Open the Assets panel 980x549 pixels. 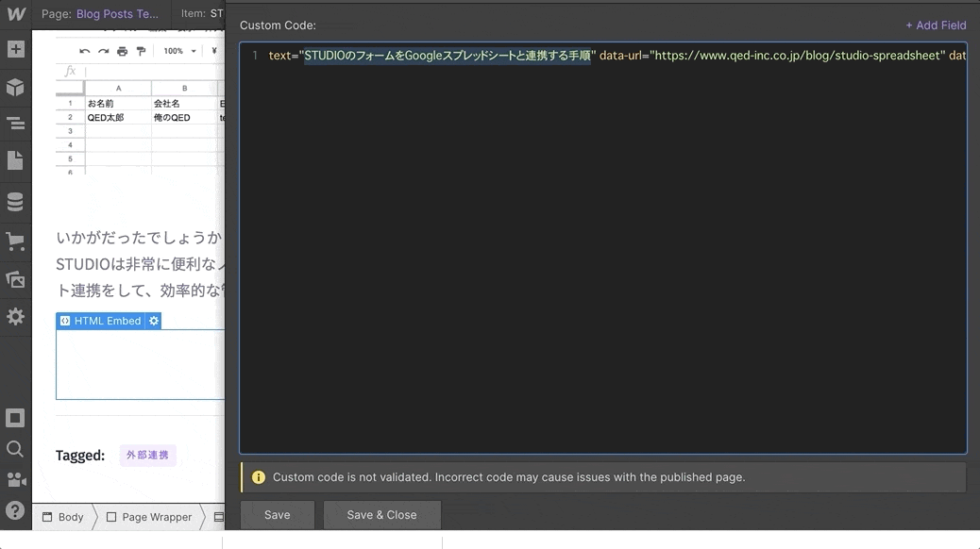point(16,279)
